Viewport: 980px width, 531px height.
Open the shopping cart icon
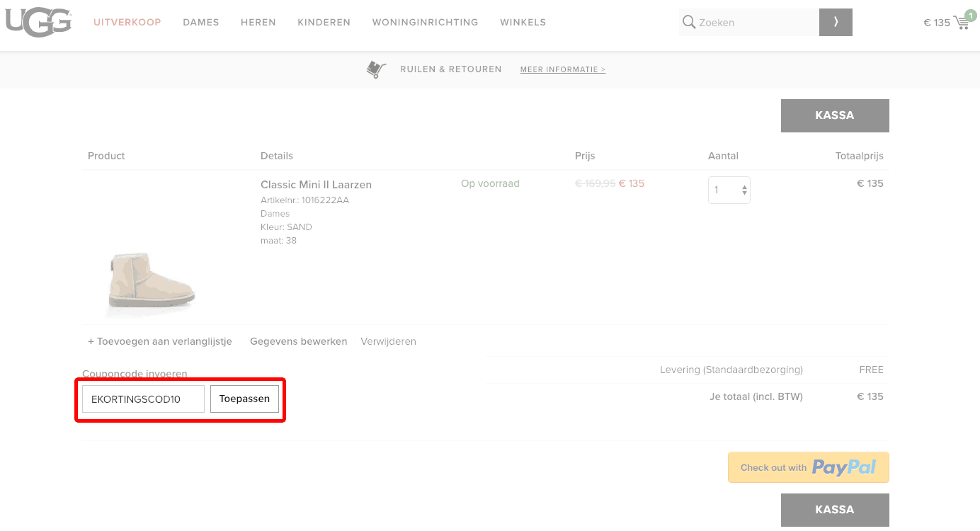click(963, 21)
